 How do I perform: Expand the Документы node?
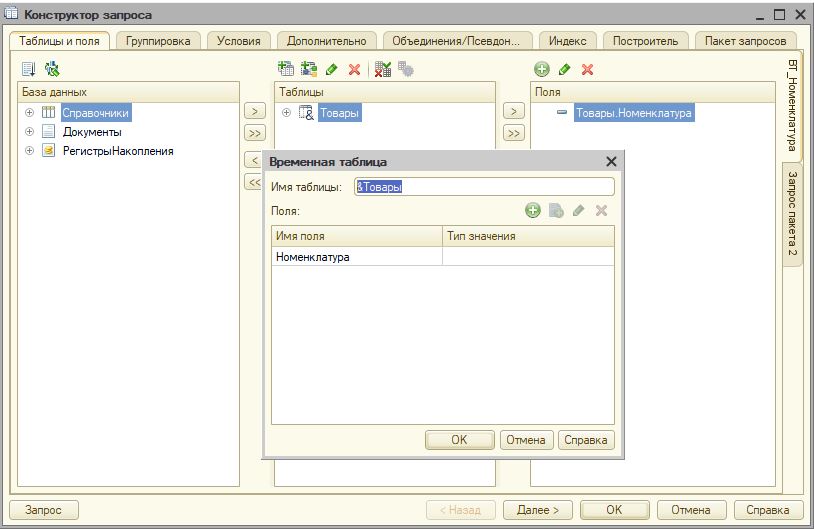pos(30,131)
